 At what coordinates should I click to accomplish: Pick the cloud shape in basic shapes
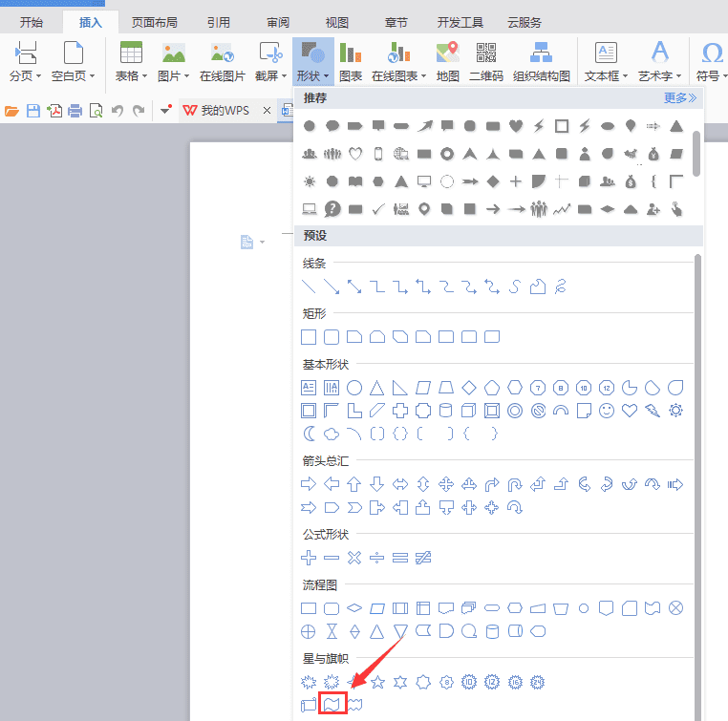[331, 435]
